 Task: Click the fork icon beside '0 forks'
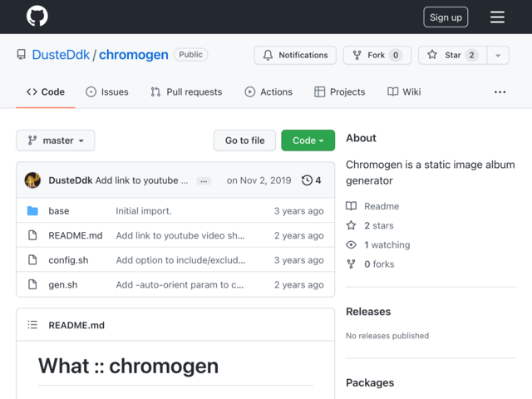click(x=351, y=264)
